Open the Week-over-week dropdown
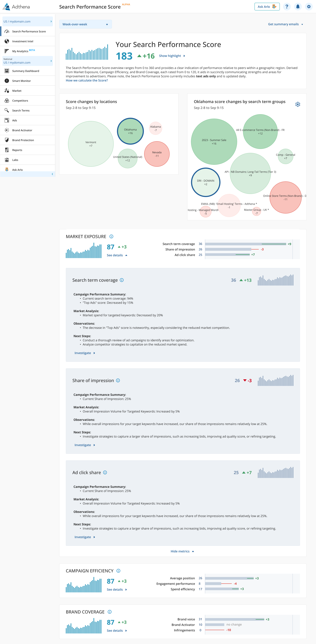Image resolution: width=316 pixels, height=644 pixels. pyautogui.click(x=85, y=24)
